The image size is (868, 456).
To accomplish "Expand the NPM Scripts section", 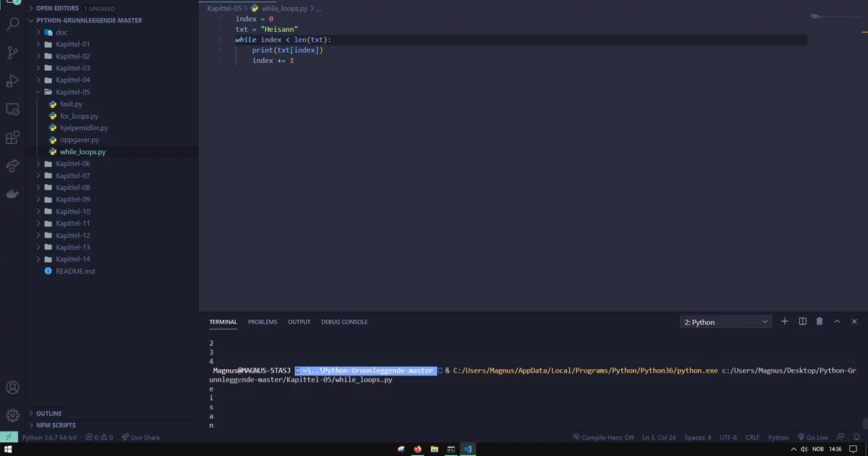I will 56,425.
